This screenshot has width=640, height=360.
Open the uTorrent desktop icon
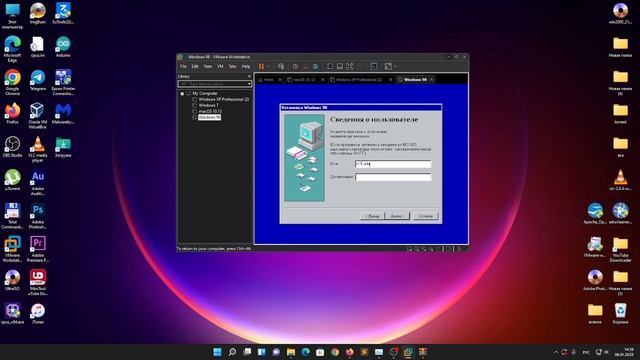coord(12,180)
